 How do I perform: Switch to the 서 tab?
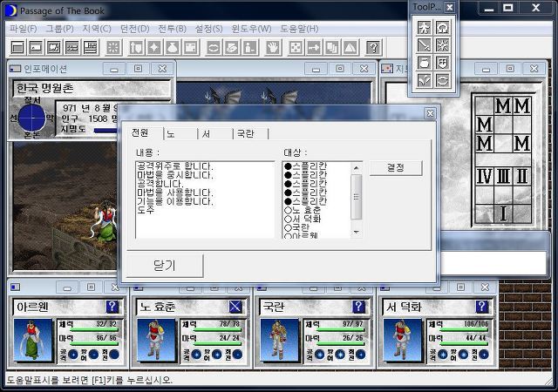(215, 134)
